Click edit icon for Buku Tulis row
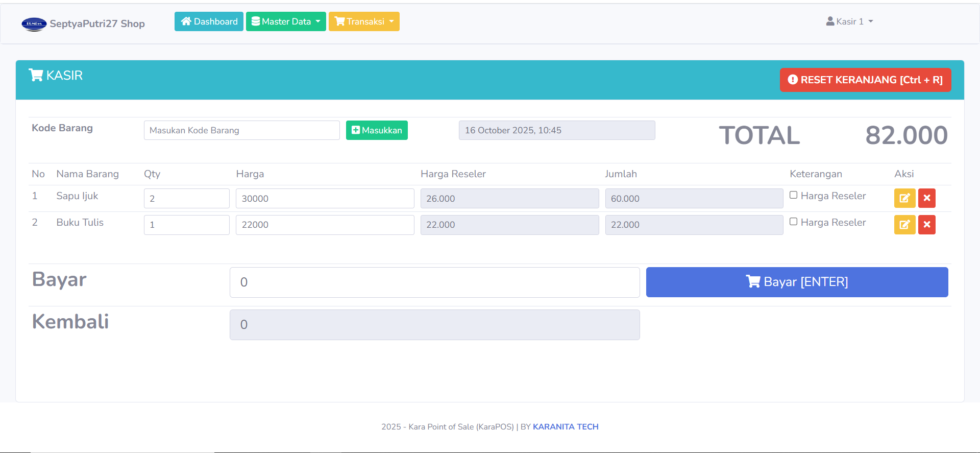 pyautogui.click(x=904, y=225)
